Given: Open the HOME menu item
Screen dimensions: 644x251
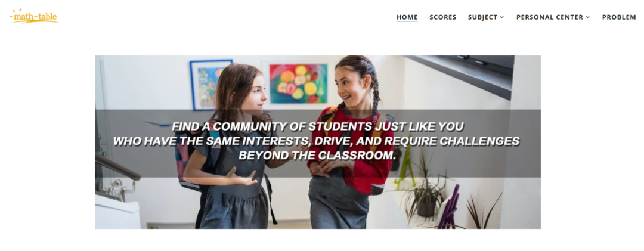Looking at the screenshot, I should coord(407,17).
